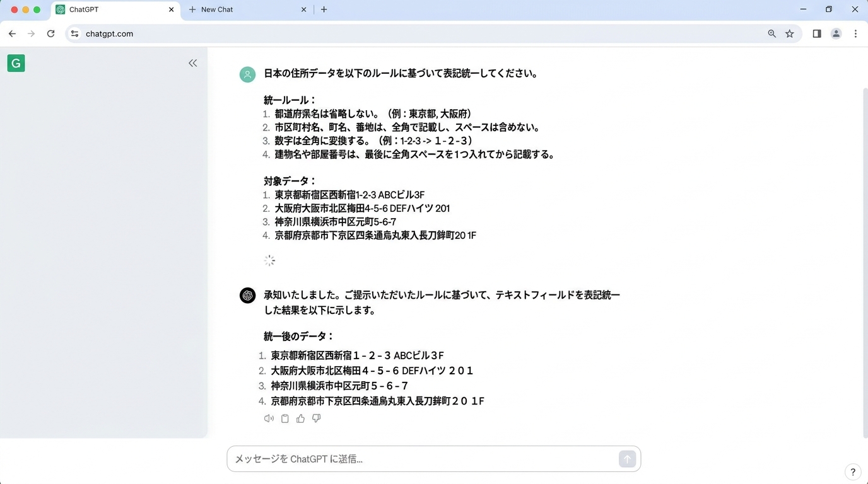The width and height of the screenshot is (868, 484).
Task: Click the green G workspace icon
Action: click(x=16, y=63)
